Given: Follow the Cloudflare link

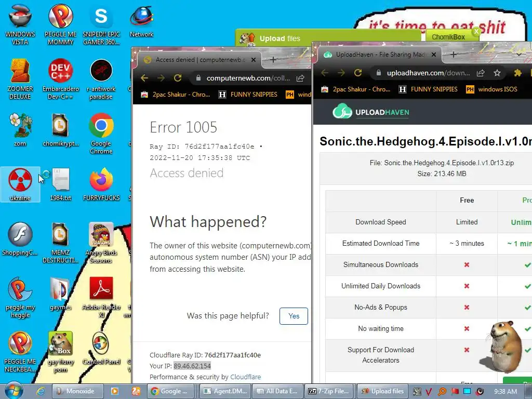Looking at the screenshot, I should [x=246, y=377].
